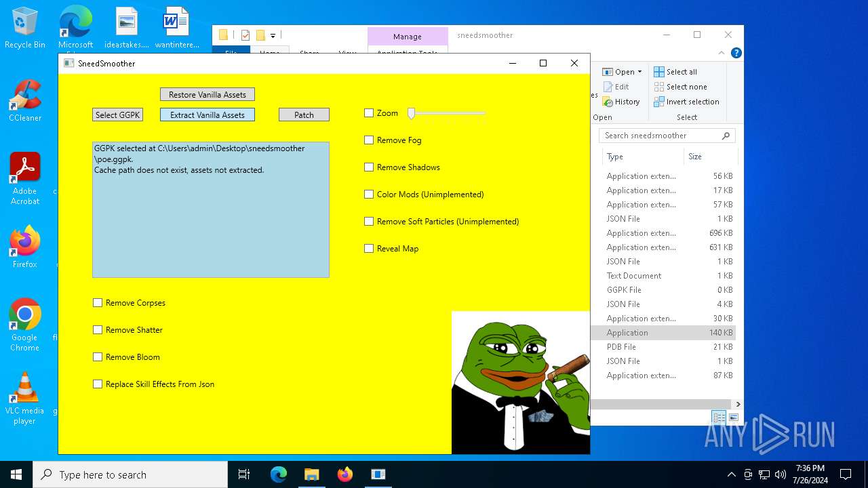Switch to Details view icon in Explorer
Screen dimensions: 868x488
[719, 418]
